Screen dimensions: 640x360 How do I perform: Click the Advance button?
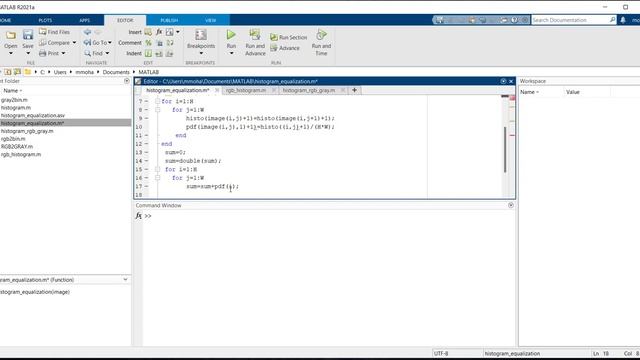pyautogui.click(x=284, y=48)
